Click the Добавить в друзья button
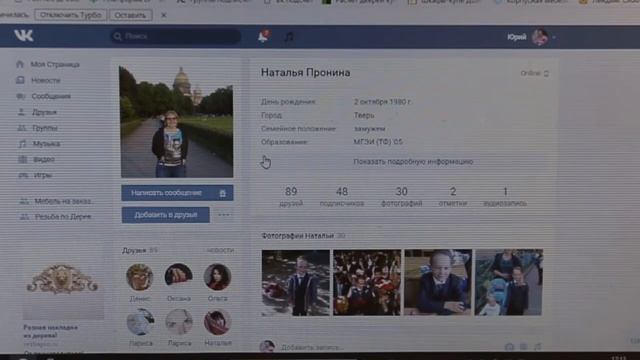Image resolution: width=640 pixels, height=360 pixels. 166,215
